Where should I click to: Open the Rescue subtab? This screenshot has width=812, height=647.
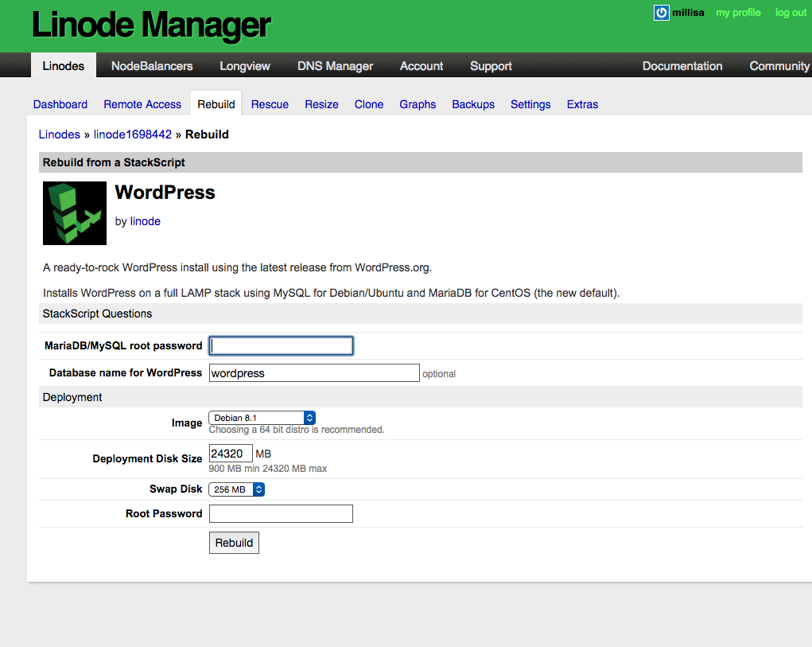(x=270, y=104)
